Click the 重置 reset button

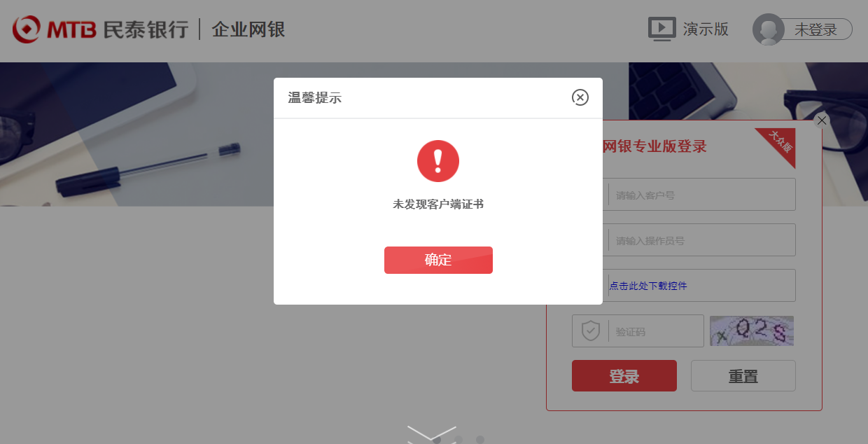click(x=743, y=375)
